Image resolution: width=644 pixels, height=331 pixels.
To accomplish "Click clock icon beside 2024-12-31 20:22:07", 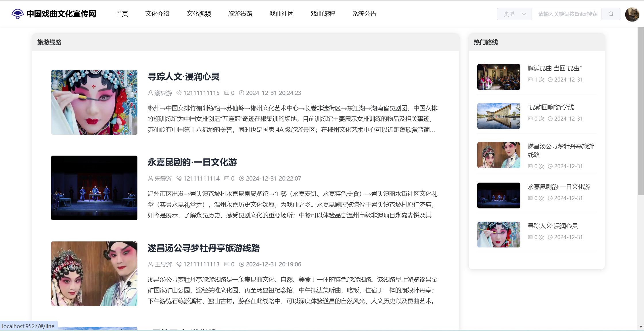I will pos(241,178).
